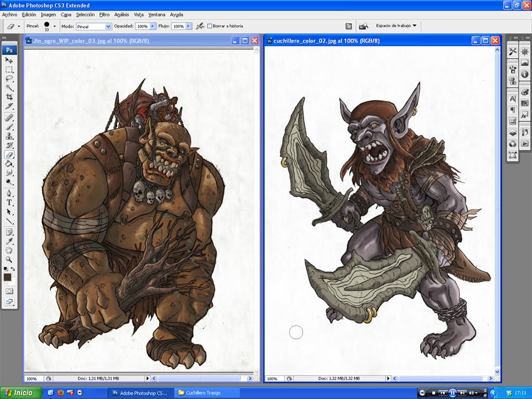
Task: Open the Imagen menu
Action: (48, 14)
